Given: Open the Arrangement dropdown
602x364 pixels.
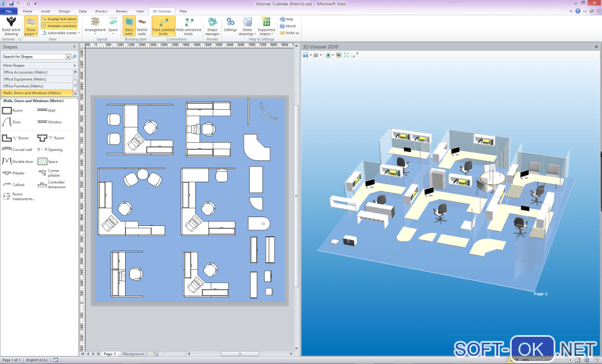Looking at the screenshot, I should click(x=95, y=26).
